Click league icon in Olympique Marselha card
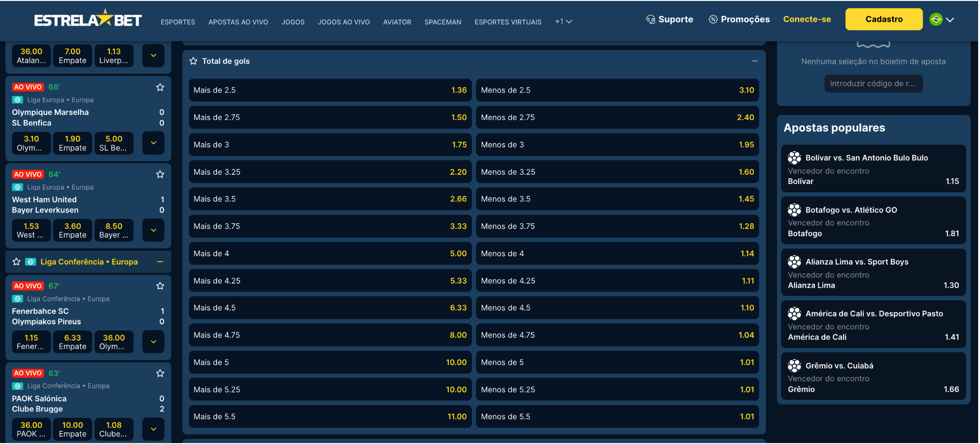Viewport: 980px width, 444px height. [x=18, y=100]
